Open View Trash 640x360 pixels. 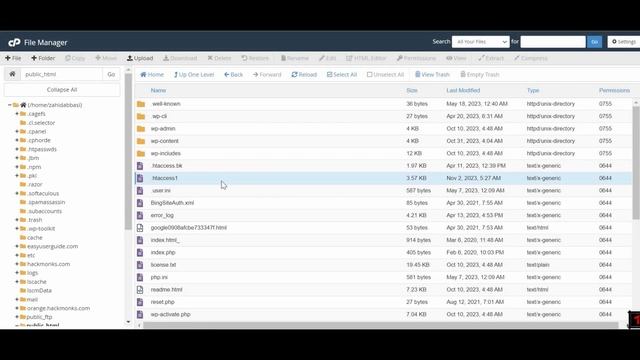(432, 75)
